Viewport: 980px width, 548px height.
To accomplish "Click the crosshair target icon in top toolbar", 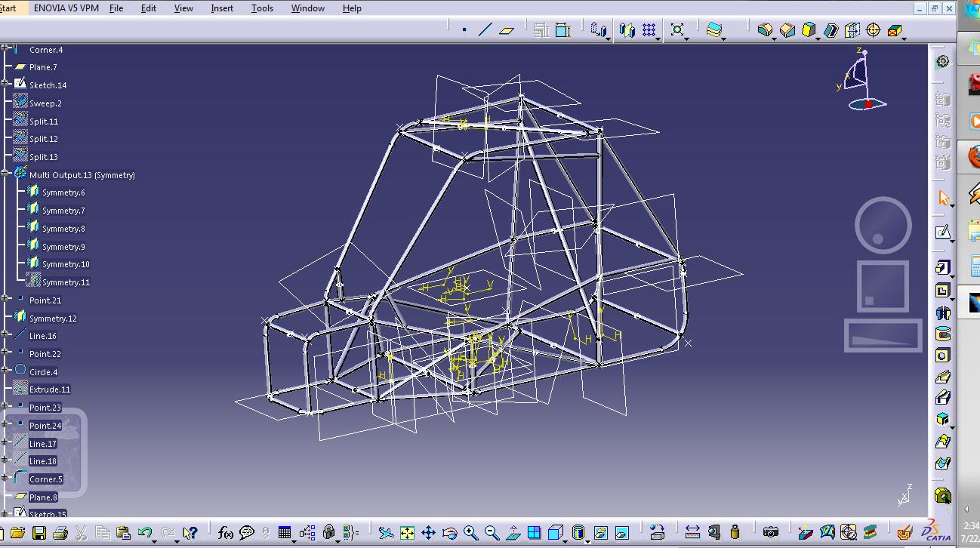I will pos(874,30).
